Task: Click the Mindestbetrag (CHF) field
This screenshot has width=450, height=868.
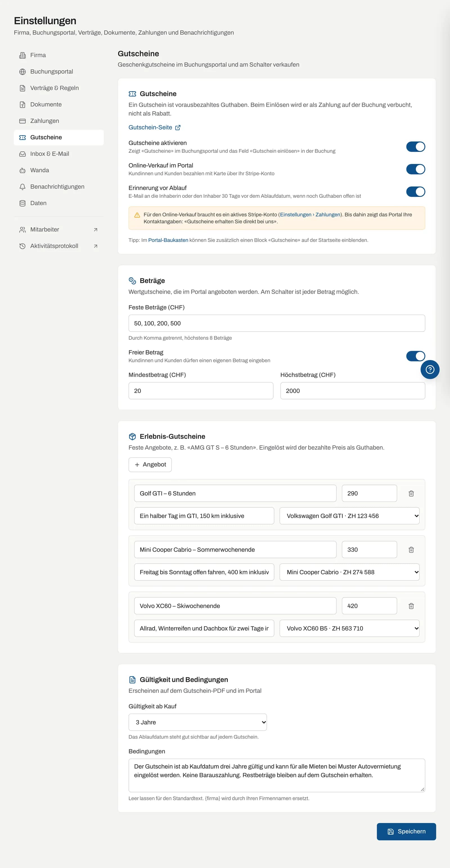Action: pyautogui.click(x=201, y=391)
